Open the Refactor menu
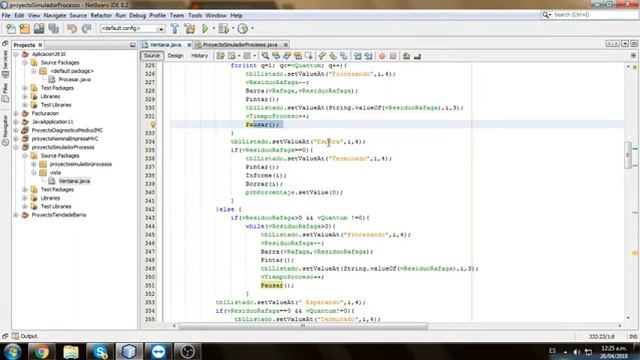The image size is (640, 360). [101, 16]
